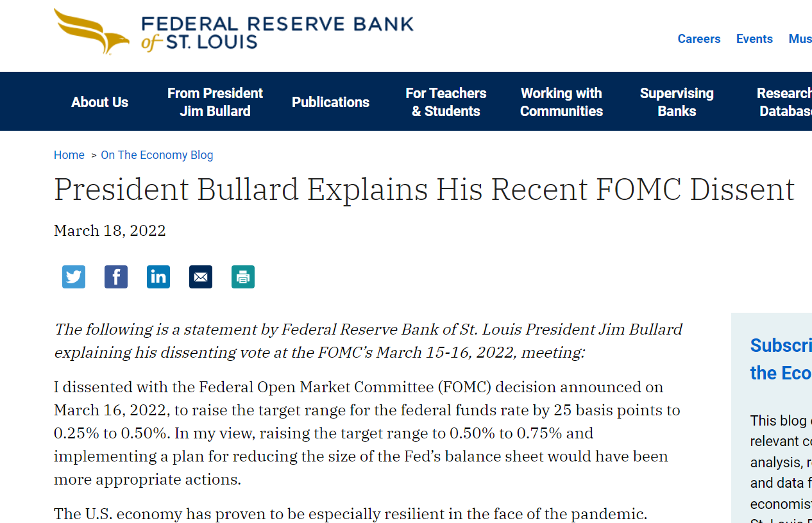Share article on Twitter
Screen dimensions: 812x523
74,277
